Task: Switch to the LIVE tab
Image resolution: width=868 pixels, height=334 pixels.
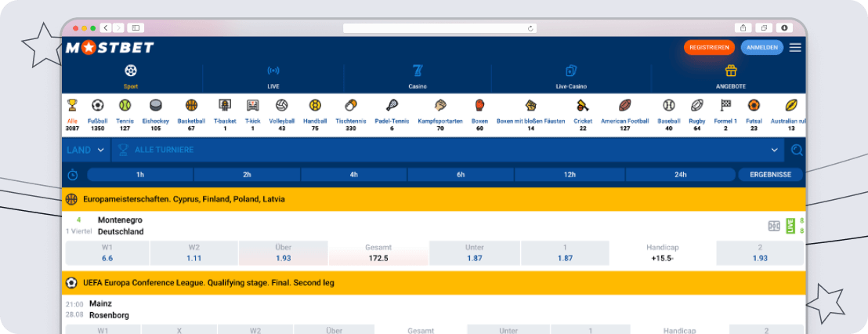Action: [x=273, y=78]
